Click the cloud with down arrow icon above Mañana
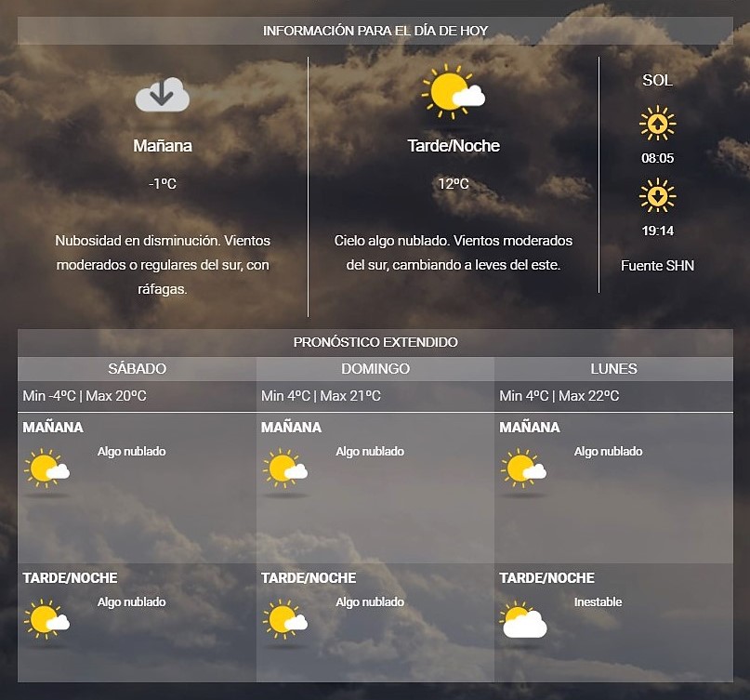The width and height of the screenshot is (750, 700). click(162, 95)
